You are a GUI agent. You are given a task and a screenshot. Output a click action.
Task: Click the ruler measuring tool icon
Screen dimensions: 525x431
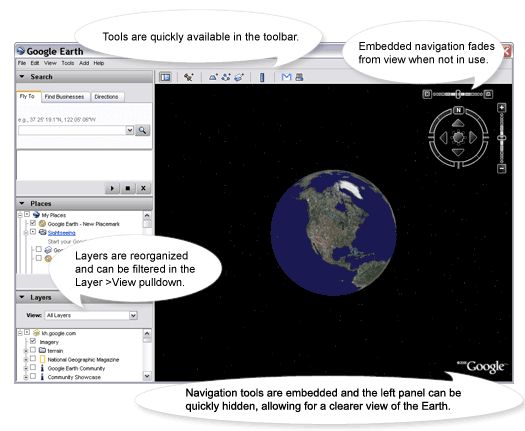(x=262, y=77)
